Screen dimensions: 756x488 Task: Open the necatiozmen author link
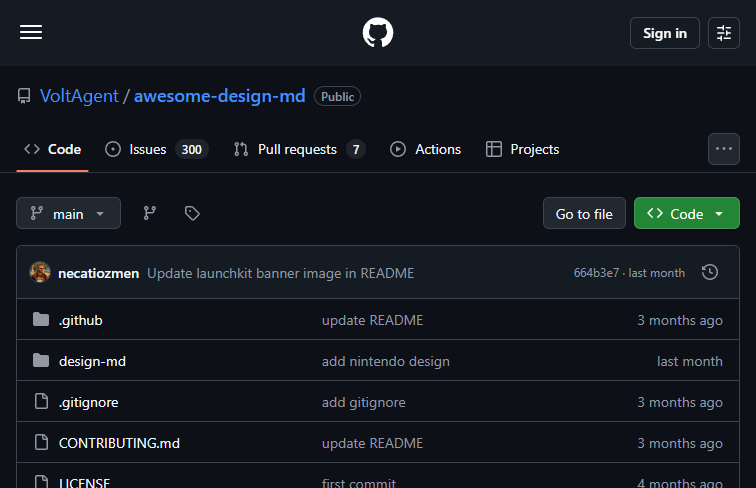98,273
